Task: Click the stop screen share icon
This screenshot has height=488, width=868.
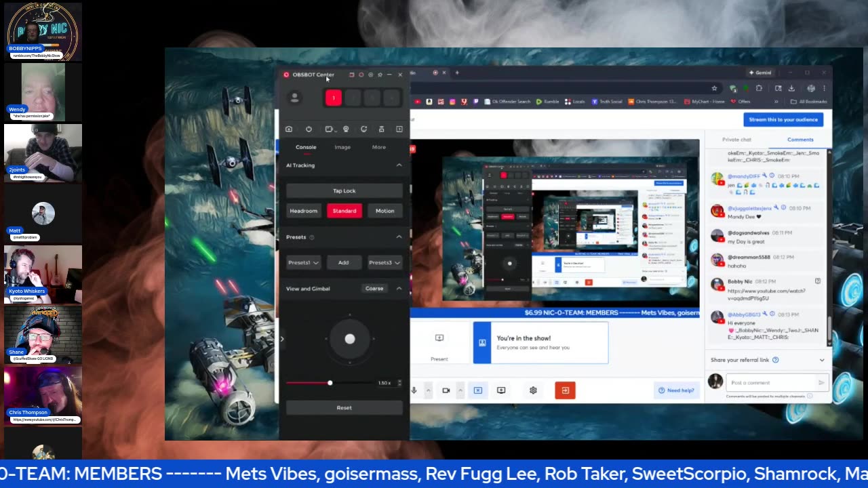Action: click(478, 390)
